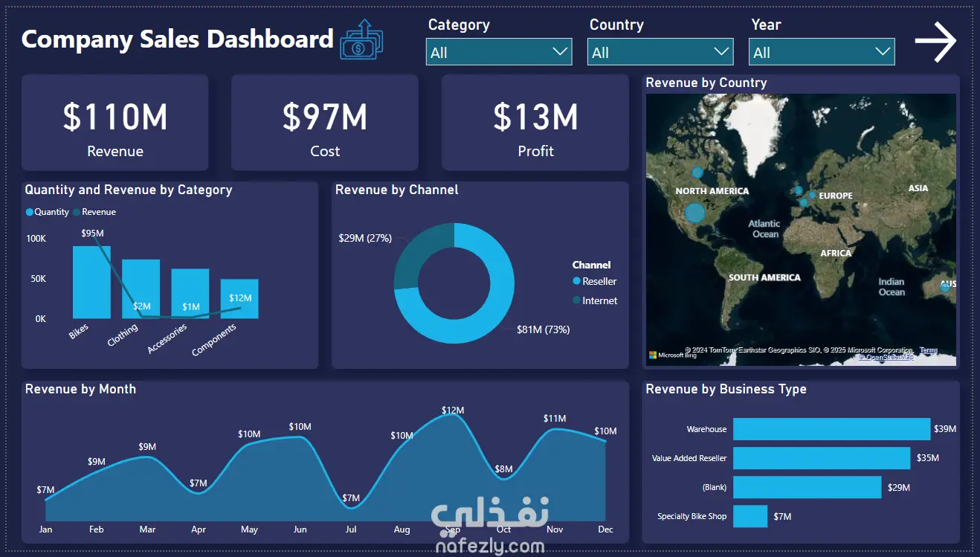Select the Europe bubble on the map
980x557 pixels.
click(812, 196)
